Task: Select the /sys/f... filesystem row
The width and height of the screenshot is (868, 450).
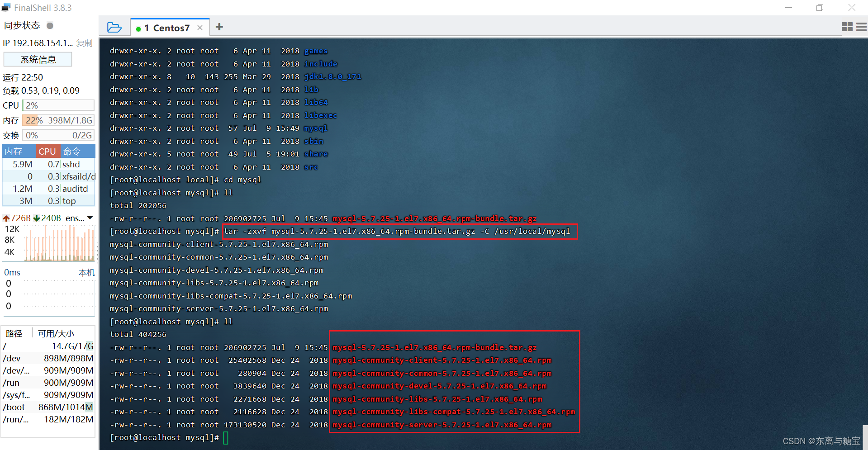Action: point(48,395)
